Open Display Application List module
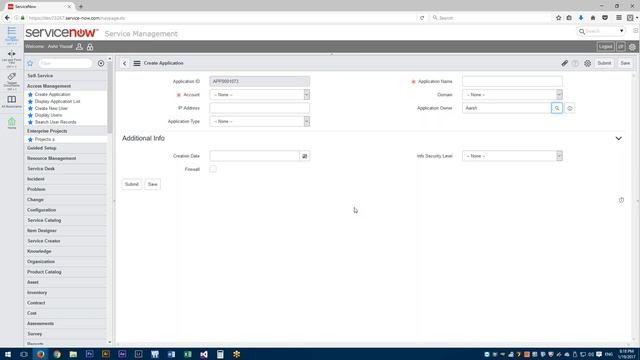 click(x=57, y=101)
